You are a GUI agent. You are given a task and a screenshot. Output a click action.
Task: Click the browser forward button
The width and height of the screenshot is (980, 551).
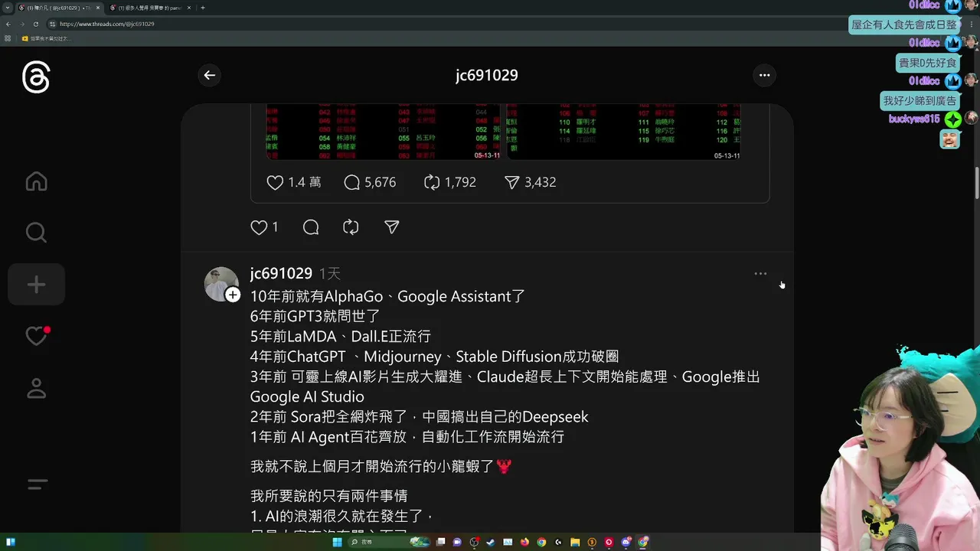(21, 24)
